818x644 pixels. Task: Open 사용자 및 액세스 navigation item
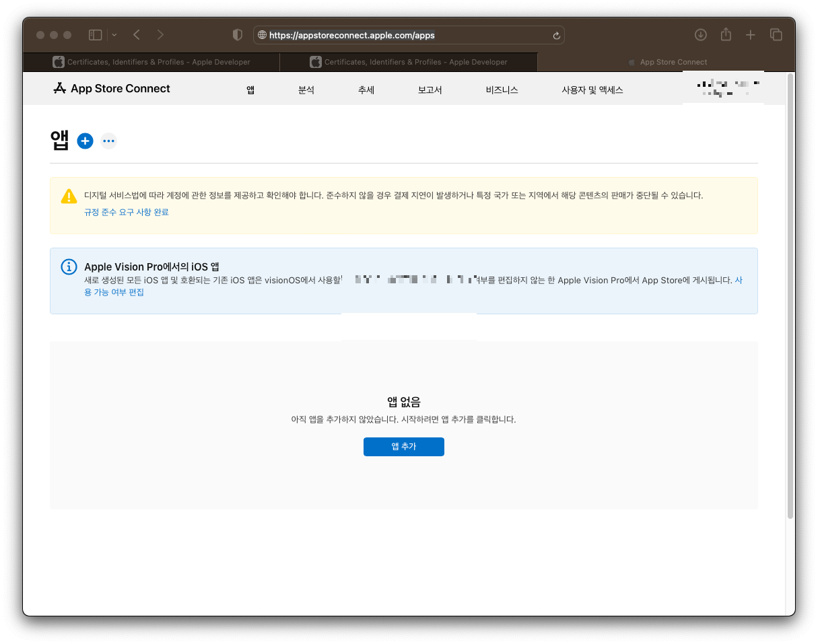coord(592,90)
